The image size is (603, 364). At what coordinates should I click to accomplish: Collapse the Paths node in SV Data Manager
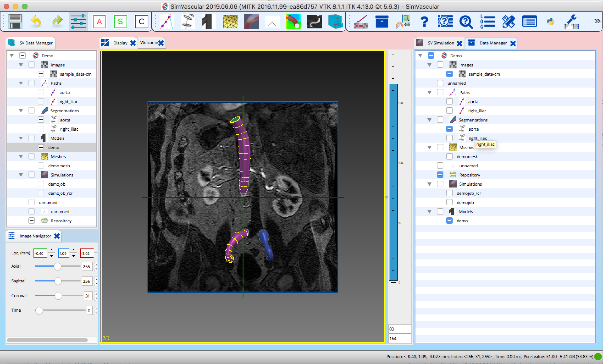point(21,83)
